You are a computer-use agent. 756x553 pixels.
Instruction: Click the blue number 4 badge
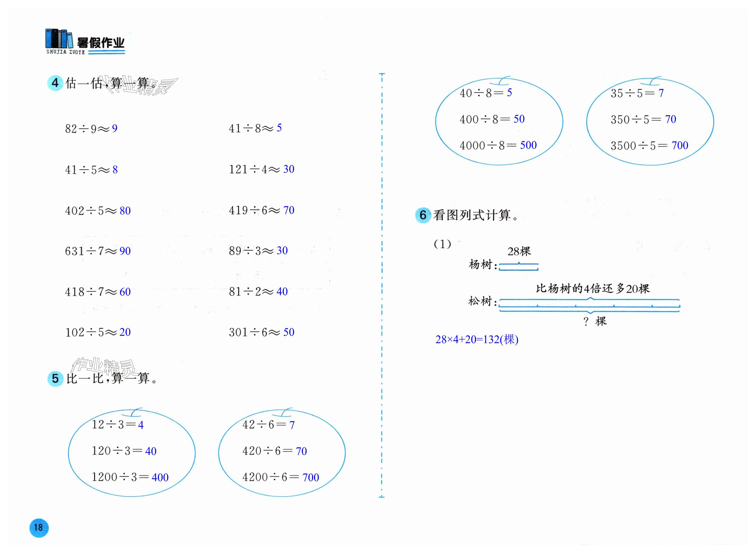(55, 83)
